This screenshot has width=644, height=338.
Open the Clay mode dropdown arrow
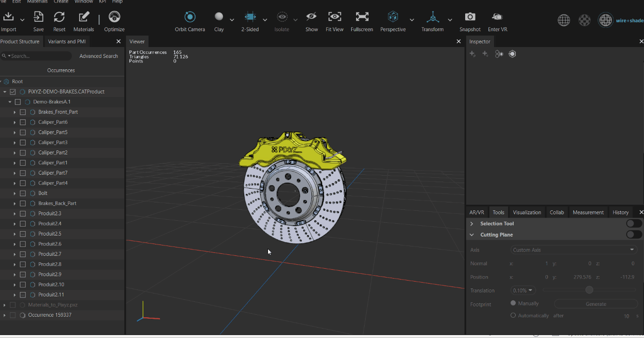[x=232, y=20]
